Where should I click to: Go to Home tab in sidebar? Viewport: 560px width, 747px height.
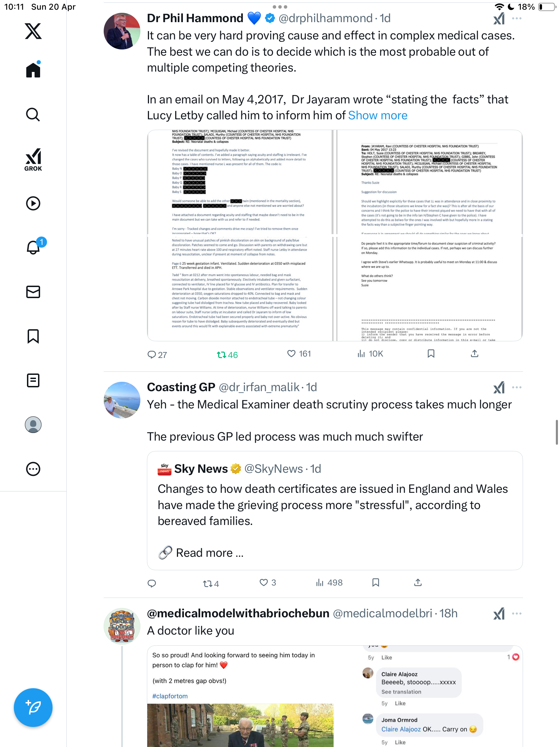(x=33, y=70)
